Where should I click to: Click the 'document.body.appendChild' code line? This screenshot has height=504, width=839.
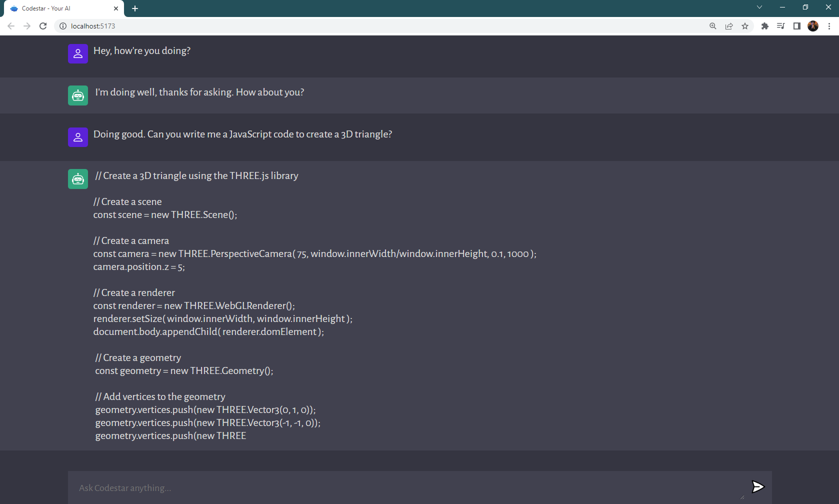point(208,331)
